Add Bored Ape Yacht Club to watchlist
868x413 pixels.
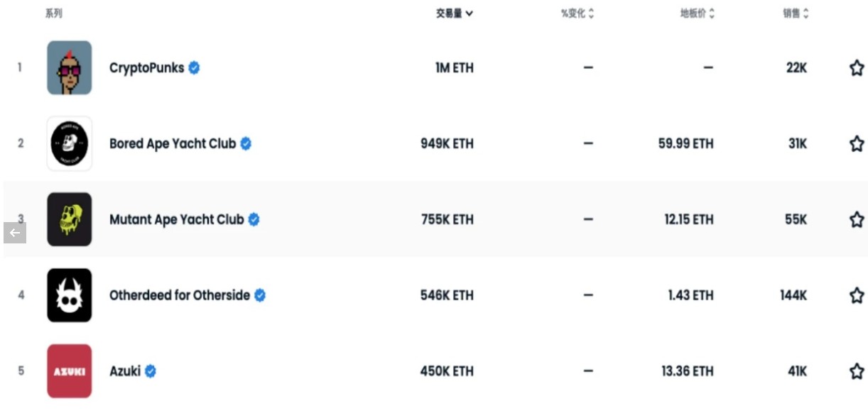pyautogui.click(x=857, y=144)
